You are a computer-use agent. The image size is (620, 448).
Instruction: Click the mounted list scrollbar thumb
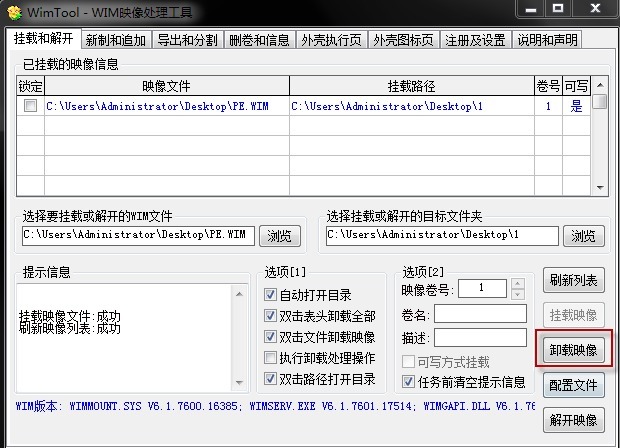click(x=600, y=101)
